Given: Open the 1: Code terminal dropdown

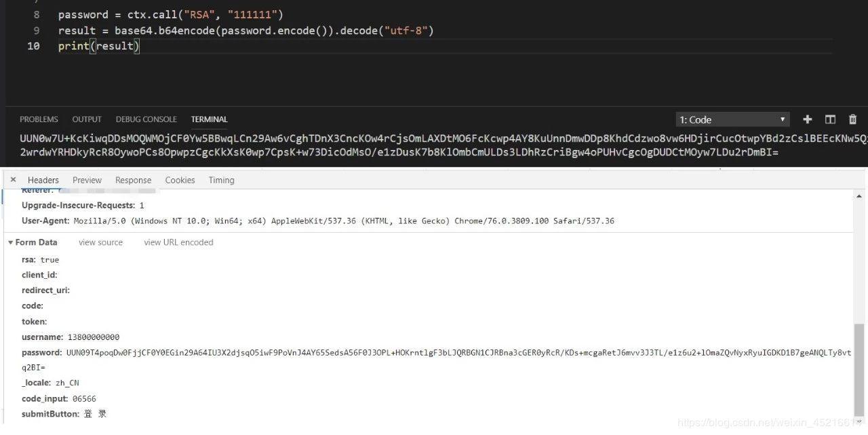Looking at the screenshot, I should [x=732, y=119].
